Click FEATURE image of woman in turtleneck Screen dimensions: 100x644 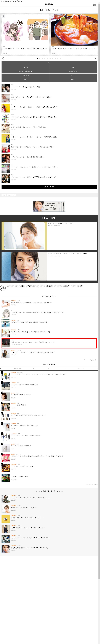coord(24,266)
